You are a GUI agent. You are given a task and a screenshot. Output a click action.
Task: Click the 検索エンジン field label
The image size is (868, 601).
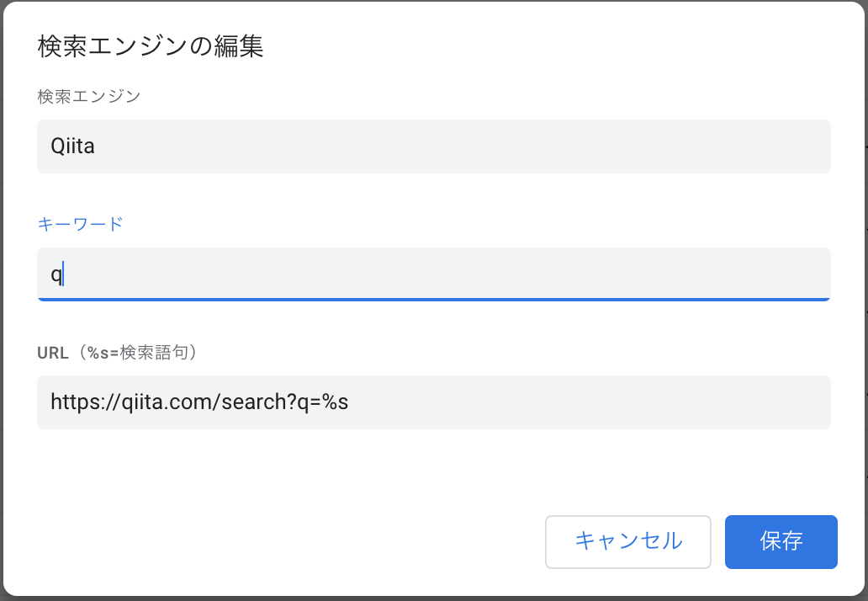pos(87,96)
